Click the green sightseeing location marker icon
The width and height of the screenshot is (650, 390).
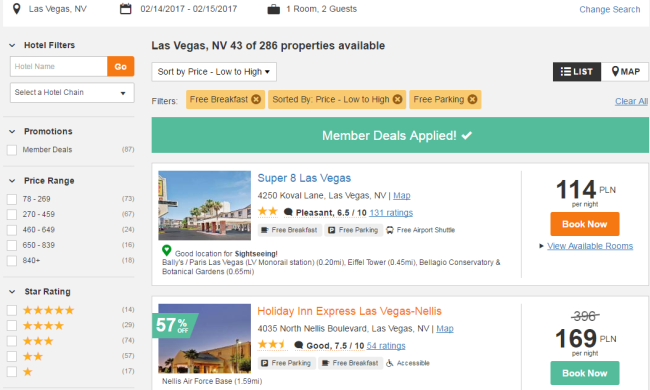click(167, 250)
